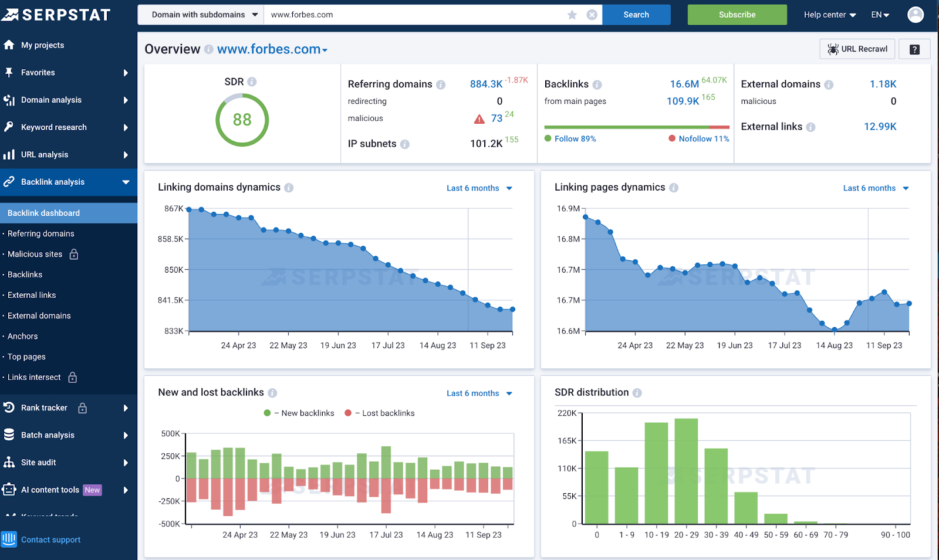Open the URL analysis section
Viewport: 939px width, 560px height.
pyautogui.click(x=45, y=154)
